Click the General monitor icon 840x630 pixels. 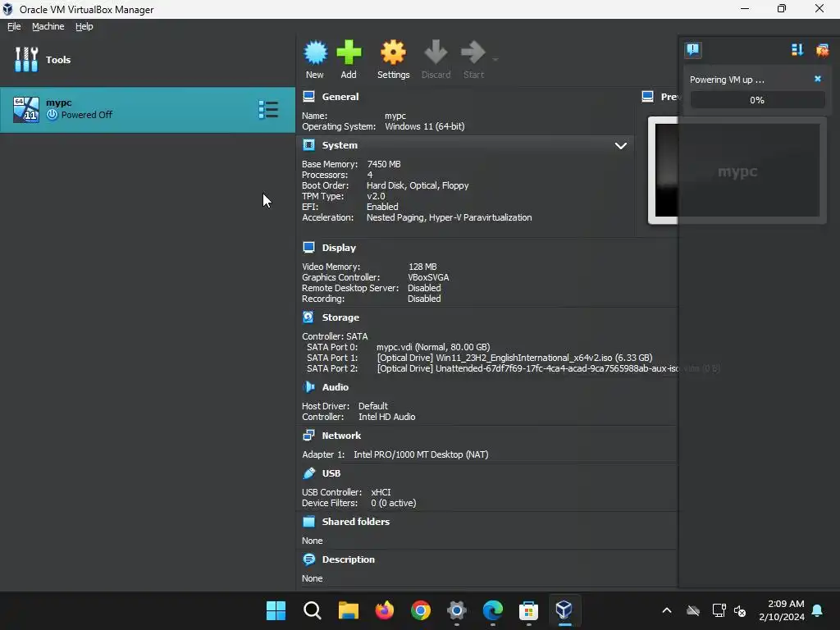click(x=308, y=97)
